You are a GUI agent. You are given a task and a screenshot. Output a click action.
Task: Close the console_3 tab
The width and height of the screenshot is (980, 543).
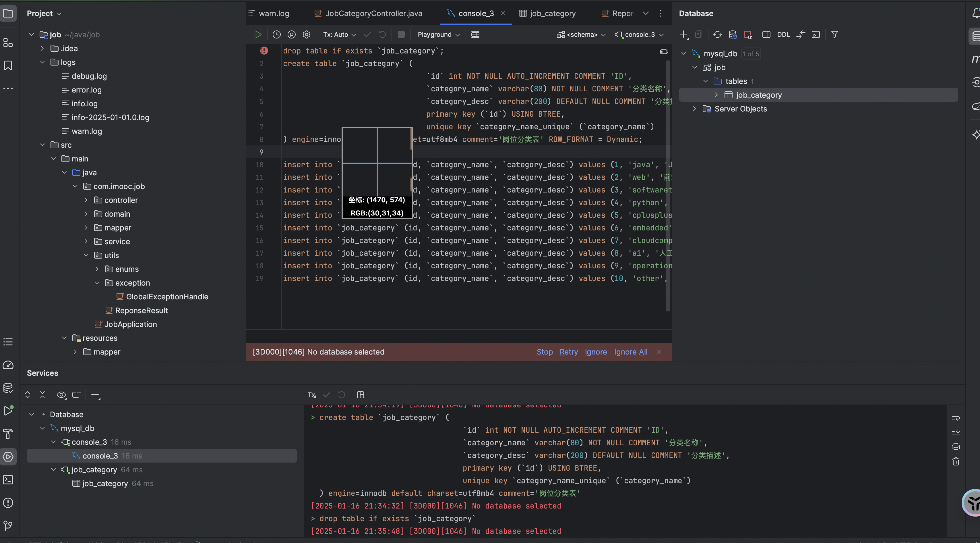(x=503, y=13)
